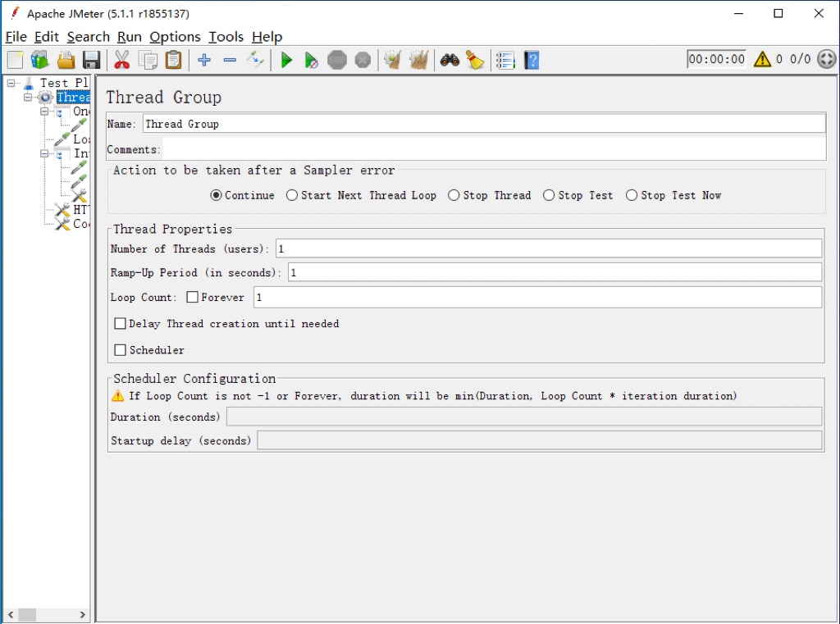Click the Paste clipboard icon
Screen dimensions: 840x624
tap(174, 60)
